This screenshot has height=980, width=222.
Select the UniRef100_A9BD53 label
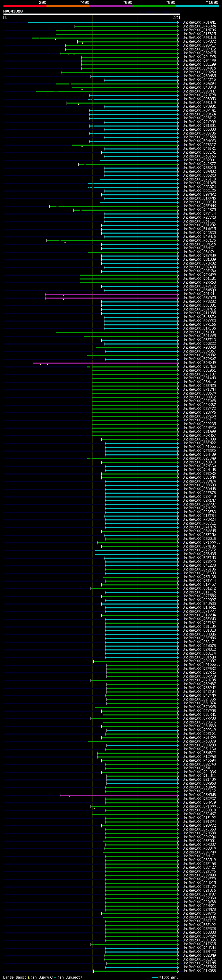199,99
